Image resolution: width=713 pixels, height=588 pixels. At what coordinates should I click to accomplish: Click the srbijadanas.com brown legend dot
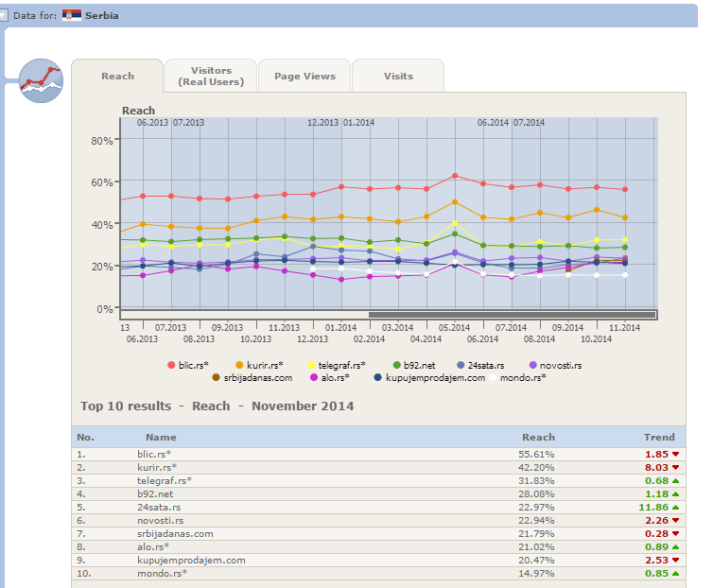click(x=216, y=377)
